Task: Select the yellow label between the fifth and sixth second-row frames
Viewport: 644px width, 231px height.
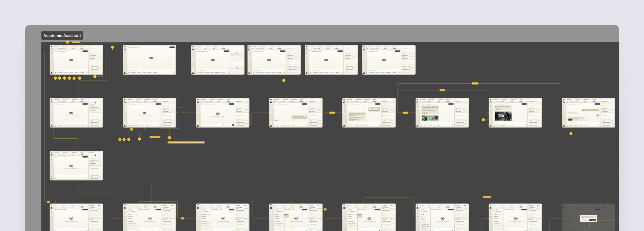Action: pos(405,113)
